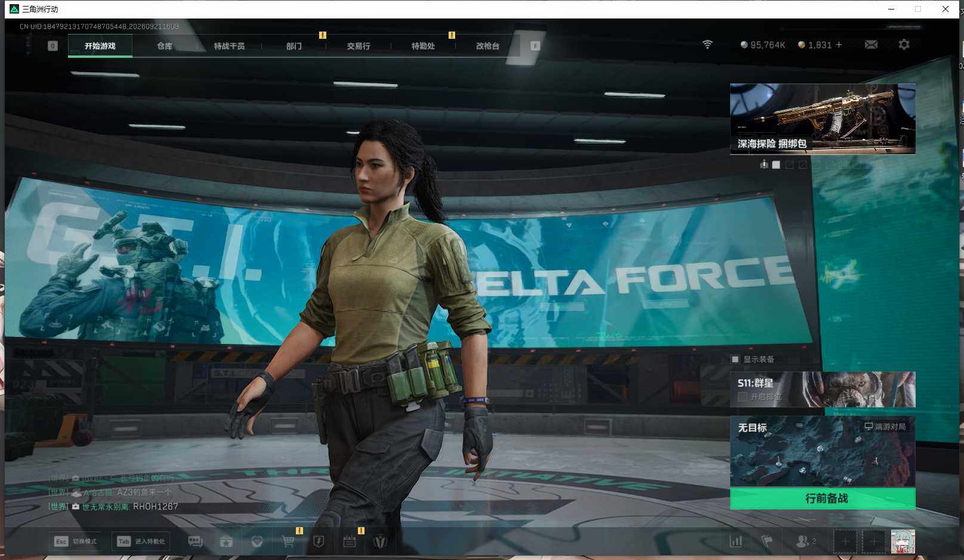Open the 深海探险 捆绑包 banner thumbnail
This screenshot has height=560, width=964.
[x=823, y=119]
